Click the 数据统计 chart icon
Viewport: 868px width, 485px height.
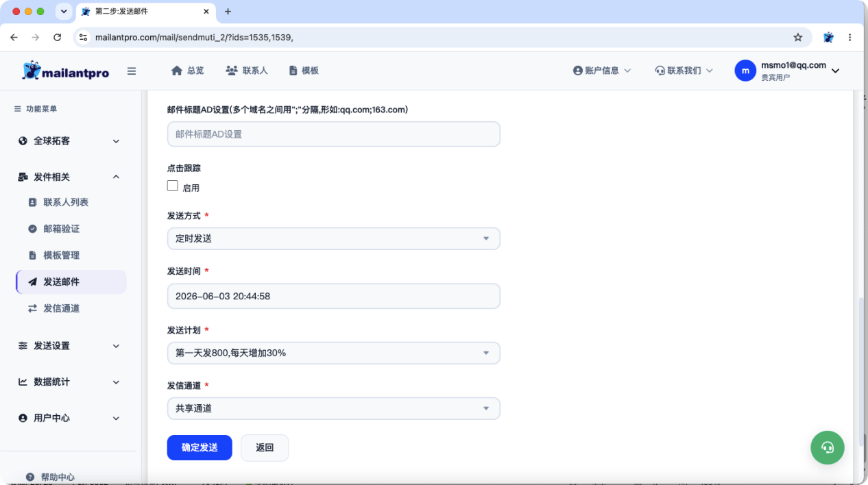(x=23, y=382)
